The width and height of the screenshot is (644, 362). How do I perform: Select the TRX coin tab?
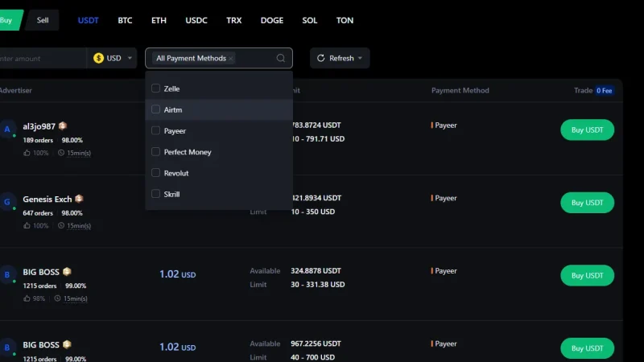click(x=234, y=21)
